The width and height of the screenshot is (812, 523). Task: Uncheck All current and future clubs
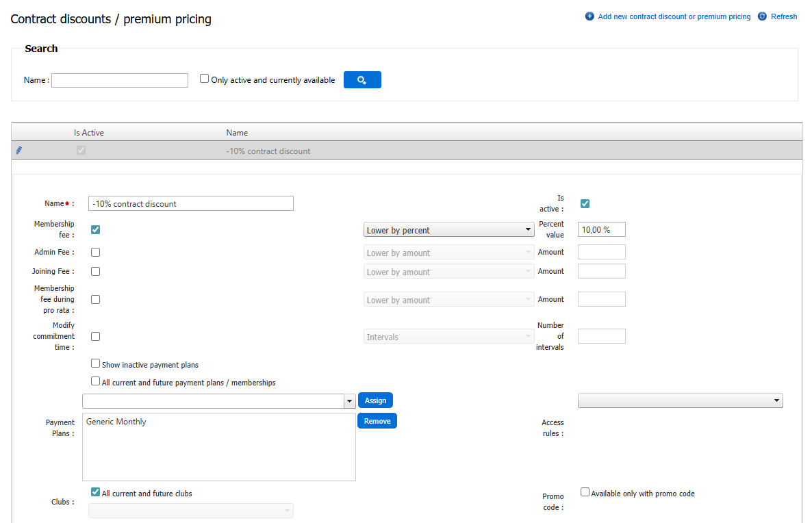coord(96,492)
